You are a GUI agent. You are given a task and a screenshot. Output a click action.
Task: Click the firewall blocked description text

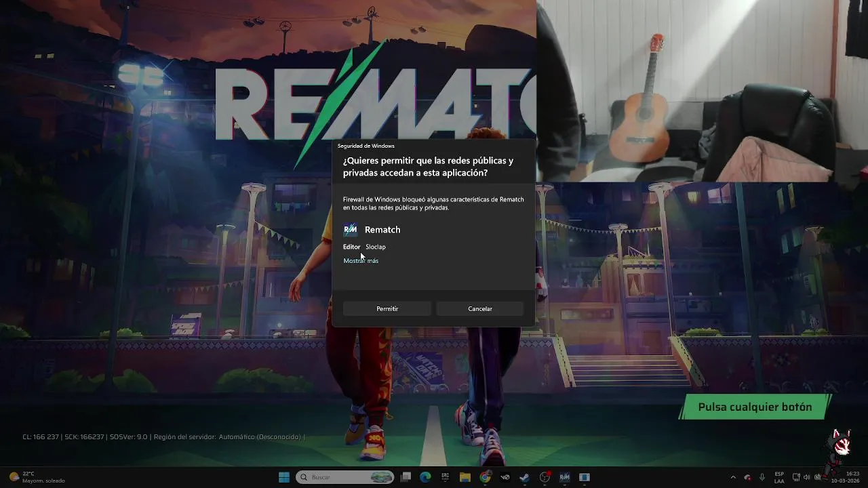(433, 203)
